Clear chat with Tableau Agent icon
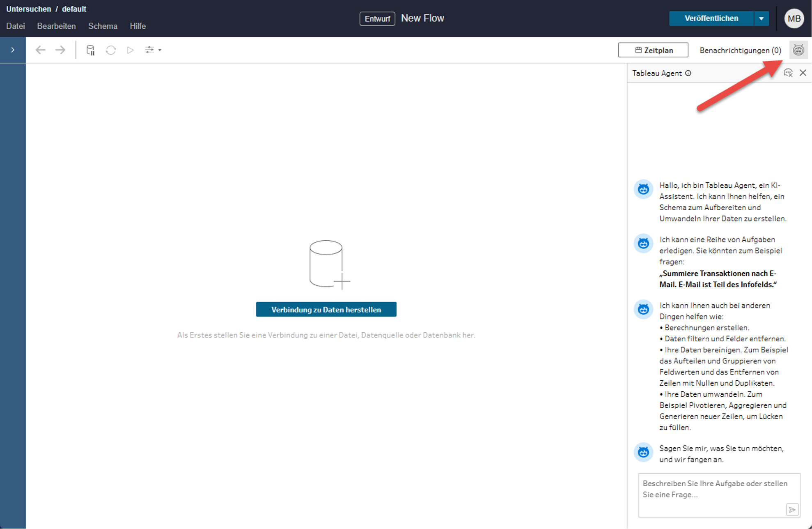 [788, 73]
